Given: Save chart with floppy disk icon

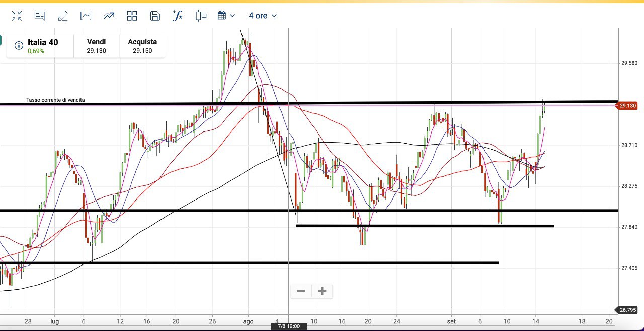Looking at the screenshot, I should [155, 16].
